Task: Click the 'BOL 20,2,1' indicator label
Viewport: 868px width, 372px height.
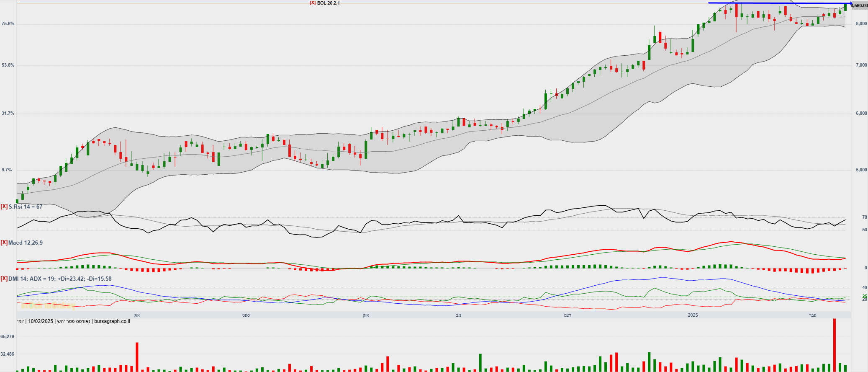Action: tap(329, 3)
